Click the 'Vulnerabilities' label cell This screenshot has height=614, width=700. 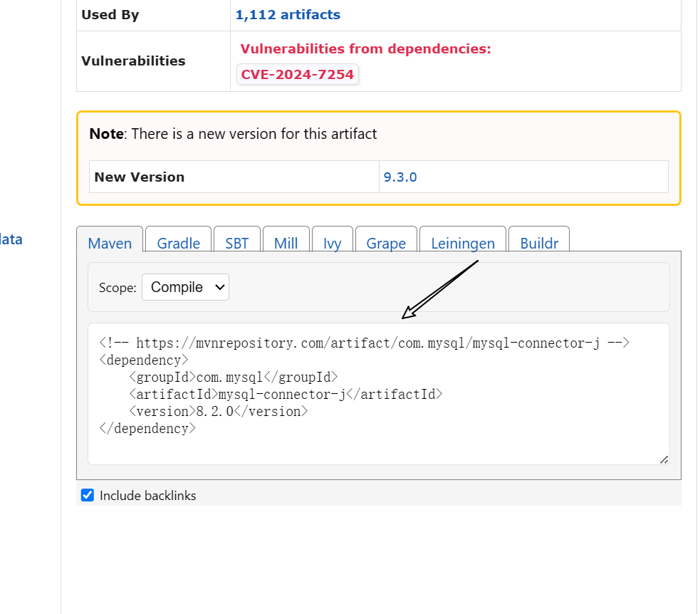(153, 61)
